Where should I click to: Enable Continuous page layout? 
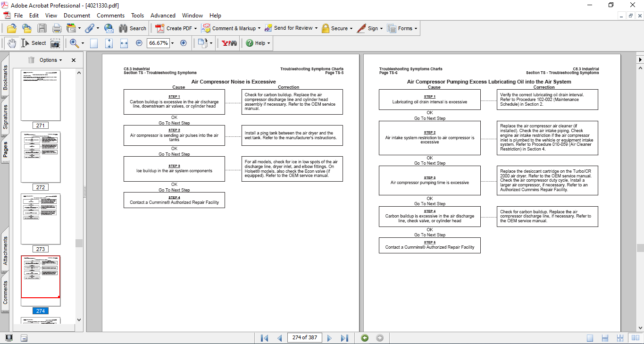(605, 338)
